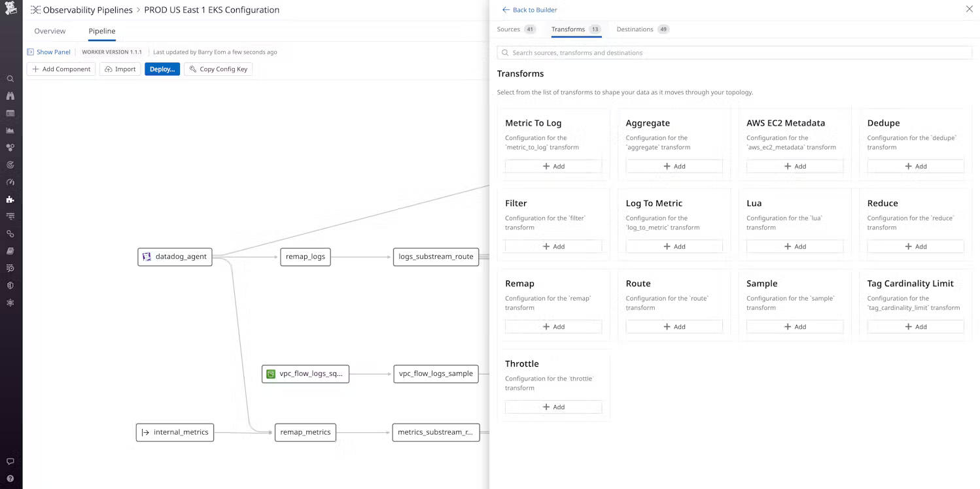980x489 pixels.
Task: Click the area chart icon in sidebar
Action: tap(10, 130)
